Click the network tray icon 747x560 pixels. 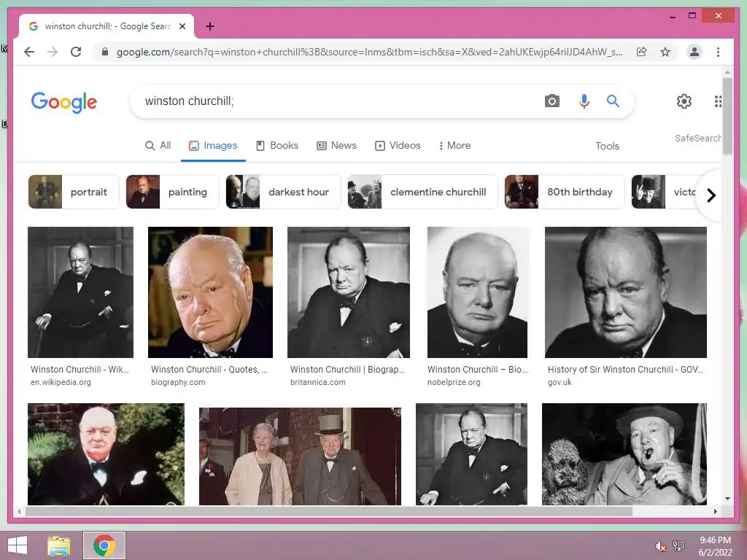678,545
